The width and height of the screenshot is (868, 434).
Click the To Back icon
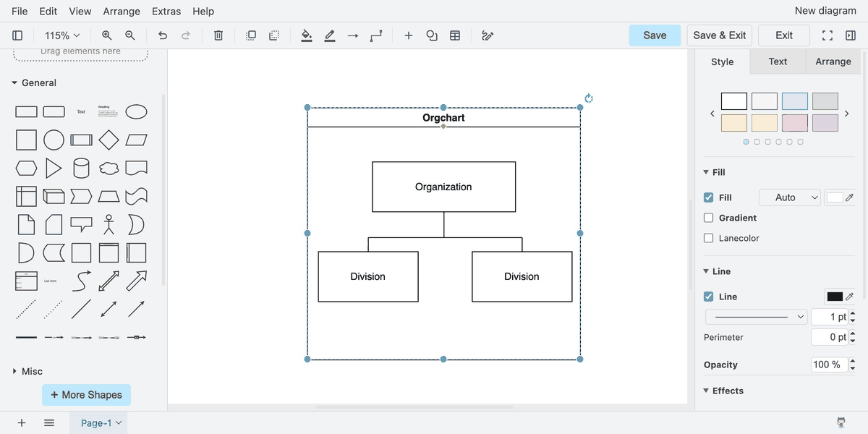click(274, 35)
